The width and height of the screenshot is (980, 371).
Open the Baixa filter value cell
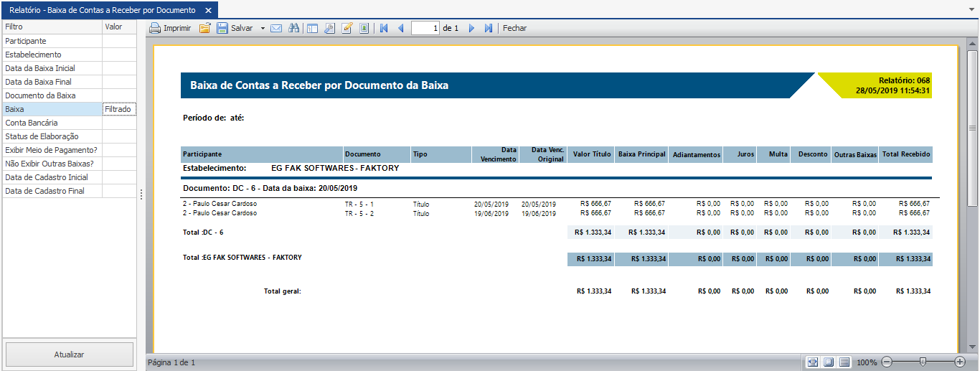click(x=118, y=109)
